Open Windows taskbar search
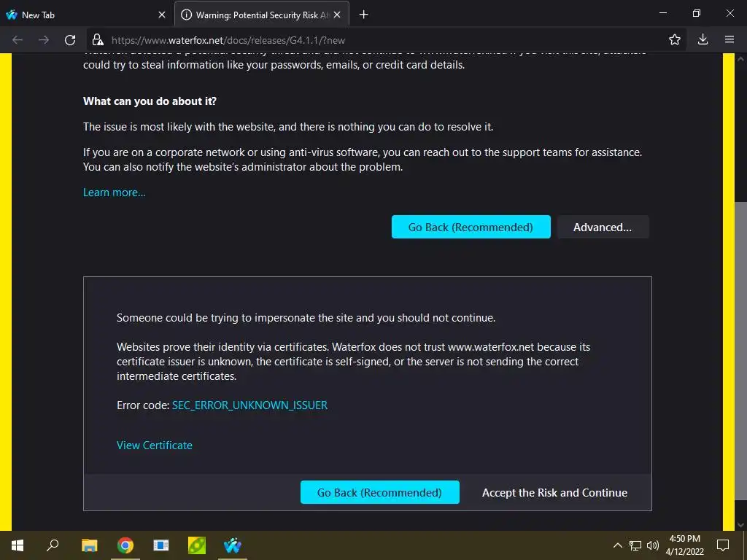The height and width of the screenshot is (560, 747). click(x=53, y=545)
